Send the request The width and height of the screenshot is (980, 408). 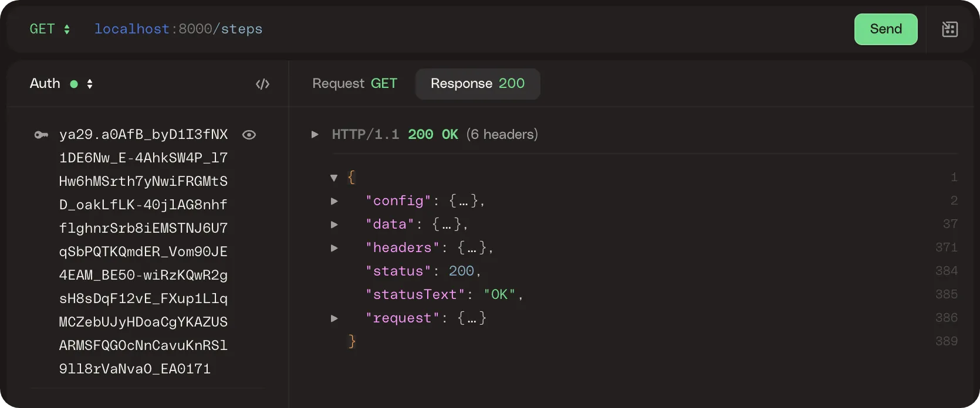tap(886, 29)
